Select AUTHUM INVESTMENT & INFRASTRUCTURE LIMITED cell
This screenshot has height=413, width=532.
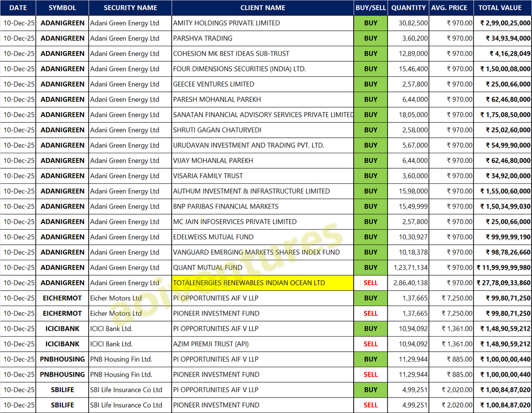(263, 191)
